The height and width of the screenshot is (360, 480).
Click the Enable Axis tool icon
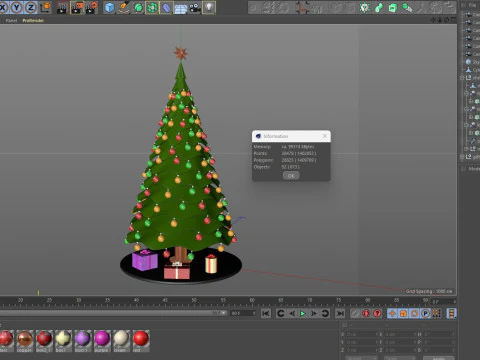coord(302,7)
